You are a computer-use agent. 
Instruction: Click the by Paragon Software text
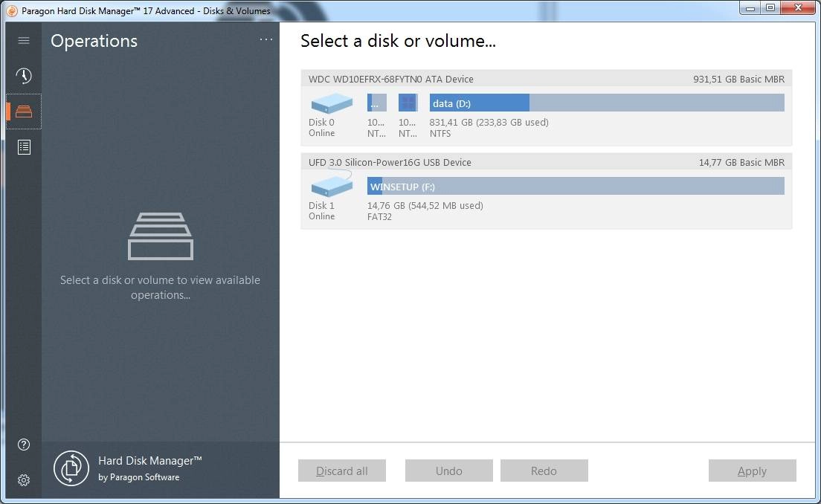point(139,477)
